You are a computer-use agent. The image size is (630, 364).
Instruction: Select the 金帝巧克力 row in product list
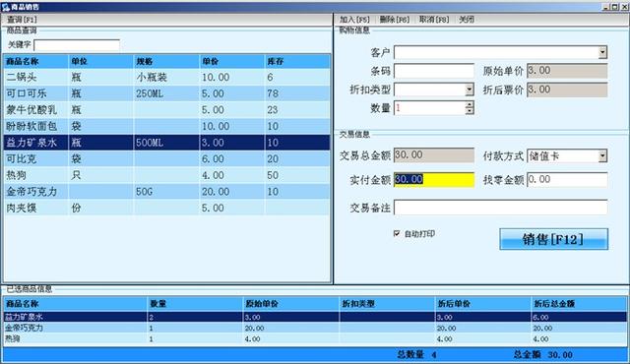tap(167, 192)
